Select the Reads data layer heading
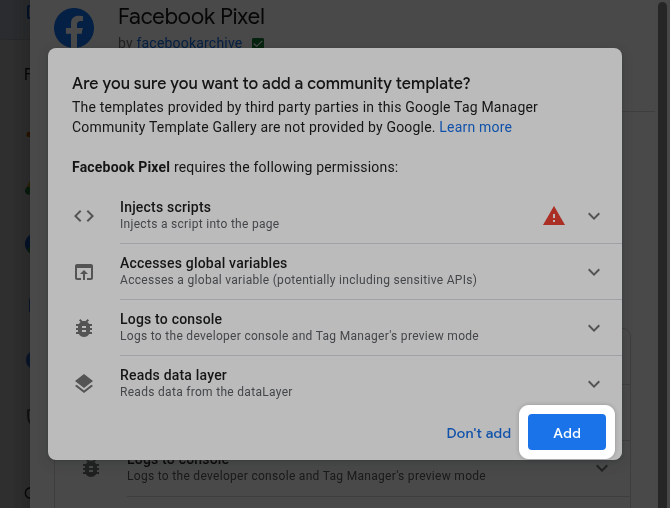670x508 pixels. [173, 375]
